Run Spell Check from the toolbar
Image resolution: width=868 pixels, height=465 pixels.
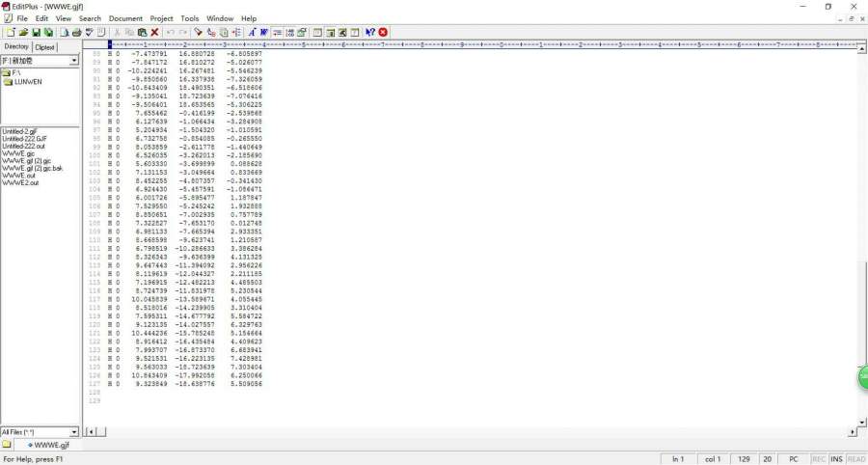(89, 32)
